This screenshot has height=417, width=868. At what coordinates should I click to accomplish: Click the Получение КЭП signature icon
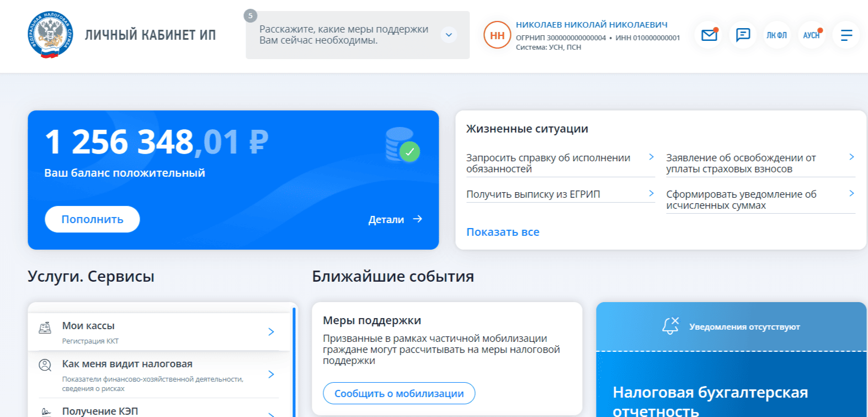(45, 411)
